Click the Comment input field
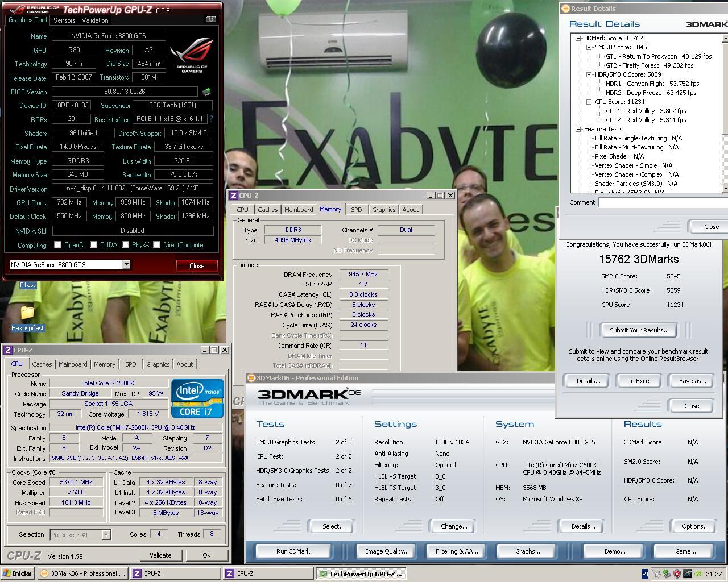This screenshot has width=728, height=582. 663,202
